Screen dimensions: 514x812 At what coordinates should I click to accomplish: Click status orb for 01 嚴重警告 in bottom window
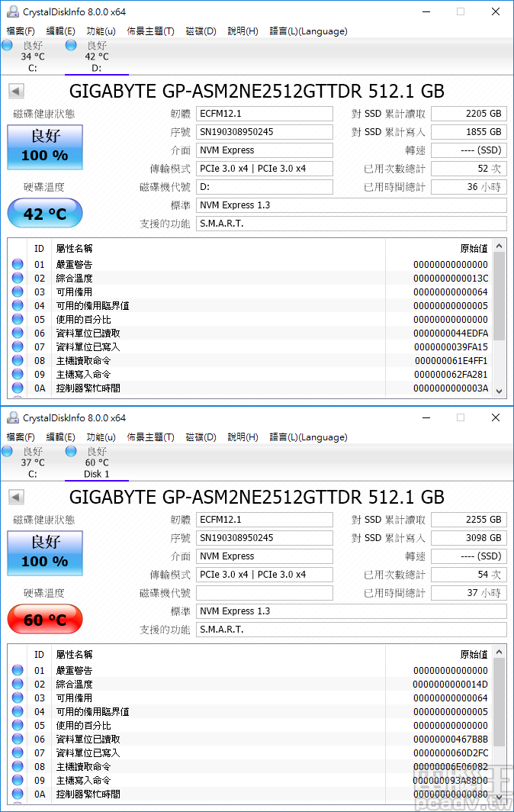click(x=18, y=670)
